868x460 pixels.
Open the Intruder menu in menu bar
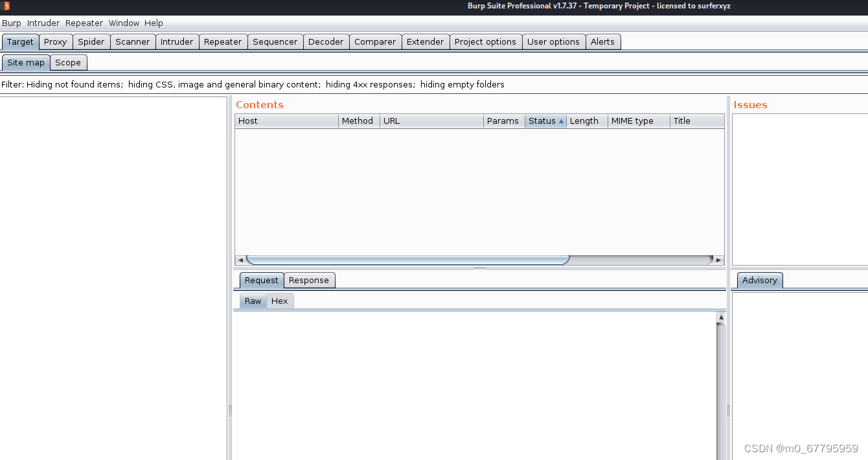[43, 23]
